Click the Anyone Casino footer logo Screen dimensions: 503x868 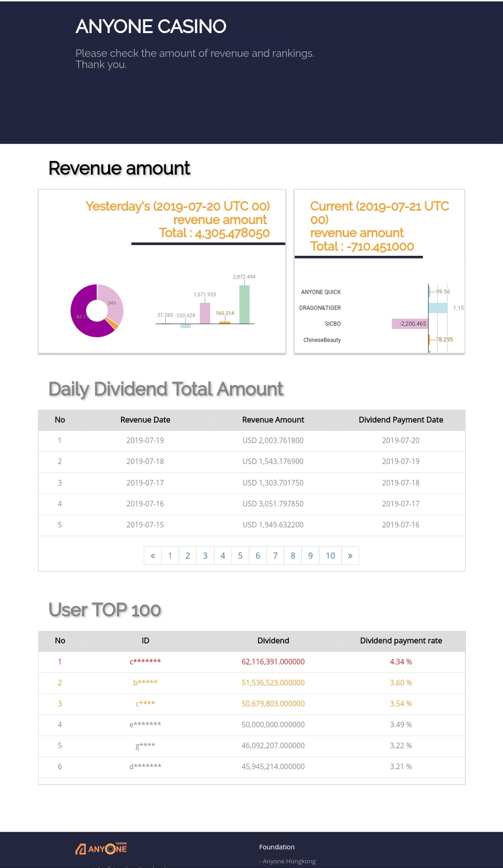[x=101, y=848]
